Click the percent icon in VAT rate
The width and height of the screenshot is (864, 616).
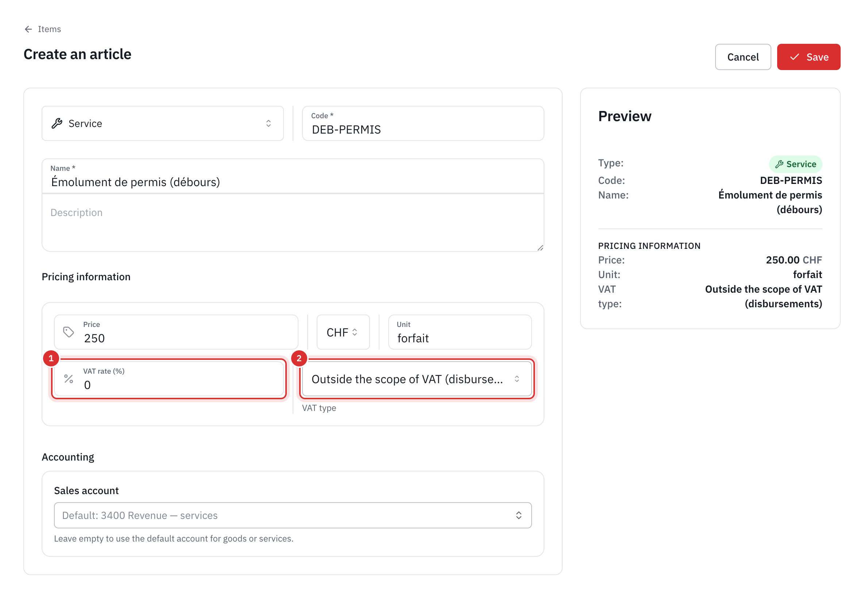69,378
